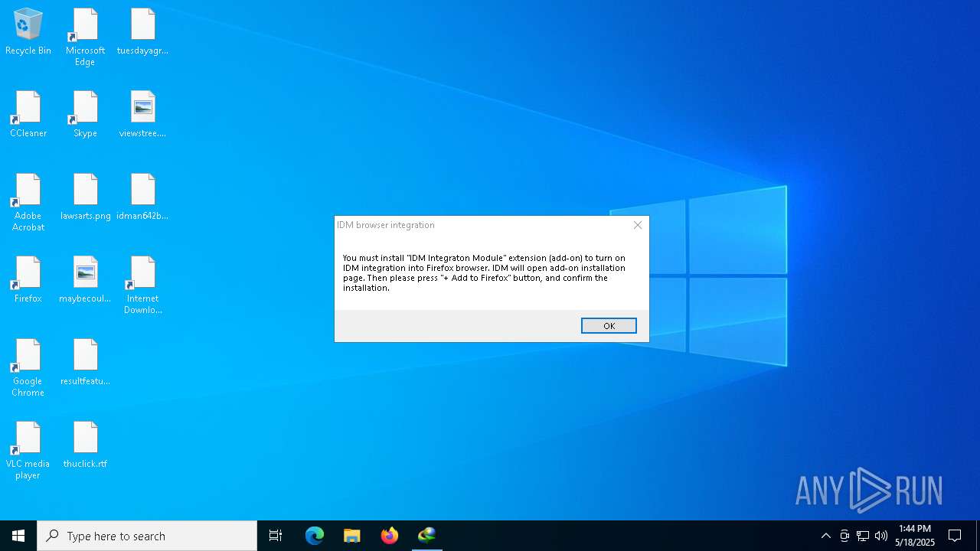
Task: Open the Action Center notifications icon
Action: click(x=955, y=536)
